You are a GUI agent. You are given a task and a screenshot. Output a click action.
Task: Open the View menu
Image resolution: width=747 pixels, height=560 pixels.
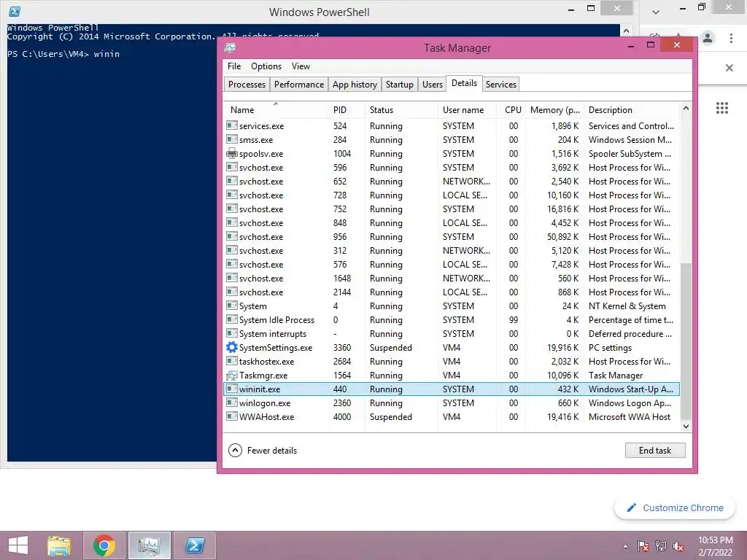[301, 66]
